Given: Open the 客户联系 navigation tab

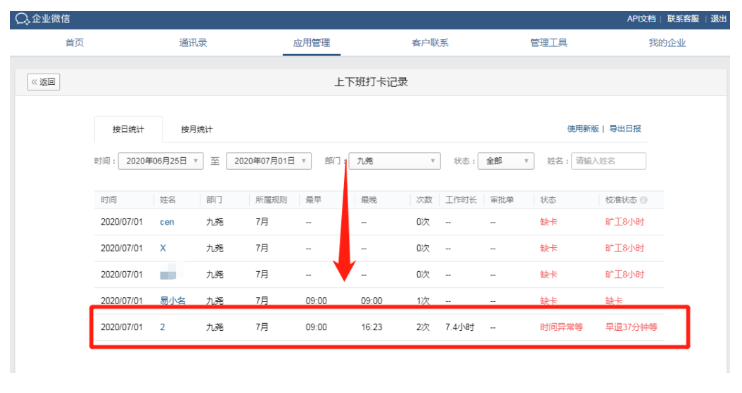Looking at the screenshot, I should click(x=430, y=43).
